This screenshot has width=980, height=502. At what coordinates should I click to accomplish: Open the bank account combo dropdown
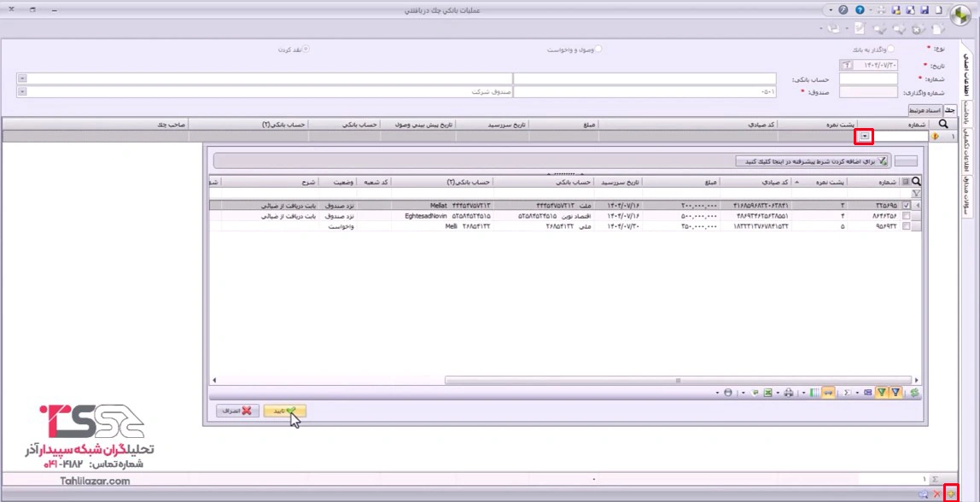tap(22, 79)
